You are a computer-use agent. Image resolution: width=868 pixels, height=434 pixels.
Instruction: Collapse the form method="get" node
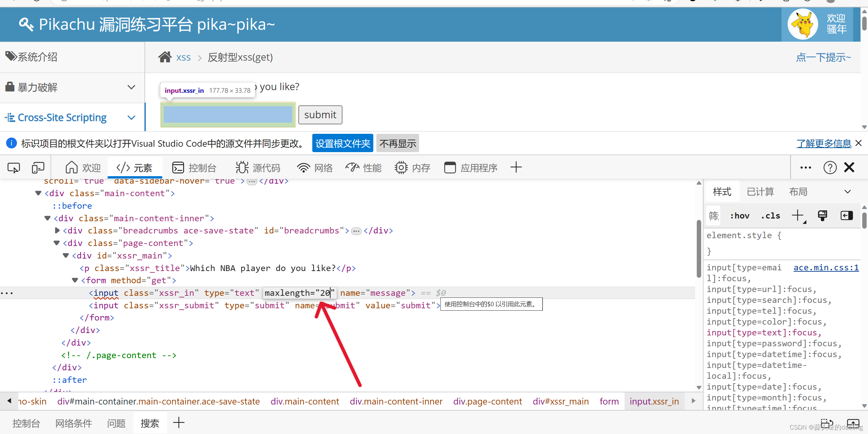[75, 280]
